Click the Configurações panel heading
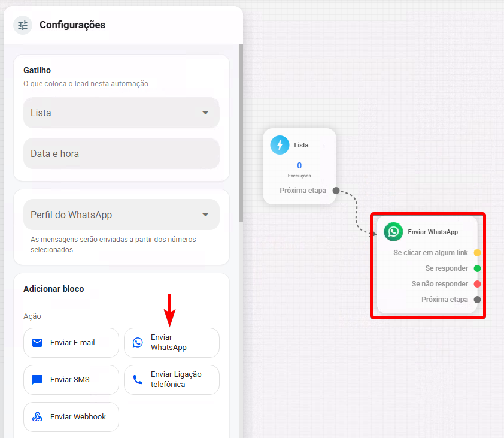This screenshot has width=504, height=438. point(72,25)
